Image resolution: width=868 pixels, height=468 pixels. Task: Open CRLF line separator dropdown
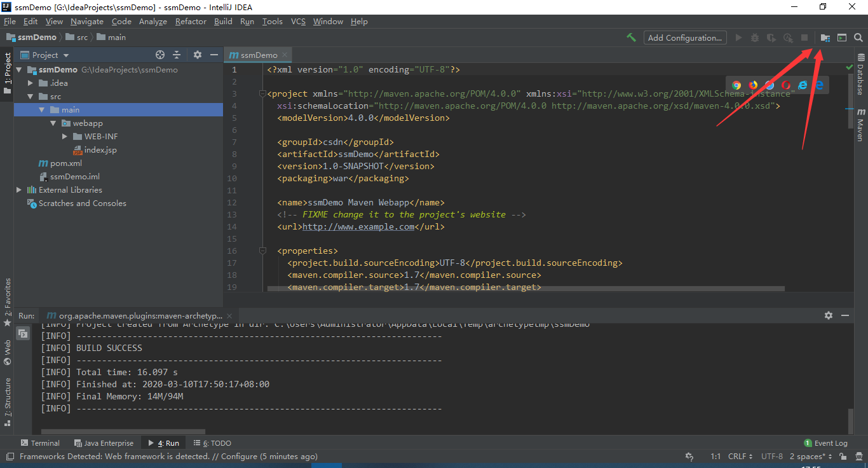point(740,457)
